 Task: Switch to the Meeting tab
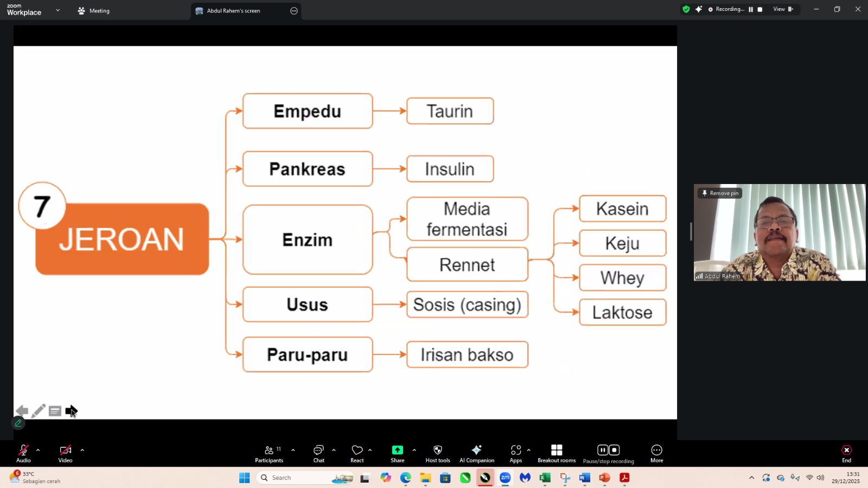tap(94, 11)
